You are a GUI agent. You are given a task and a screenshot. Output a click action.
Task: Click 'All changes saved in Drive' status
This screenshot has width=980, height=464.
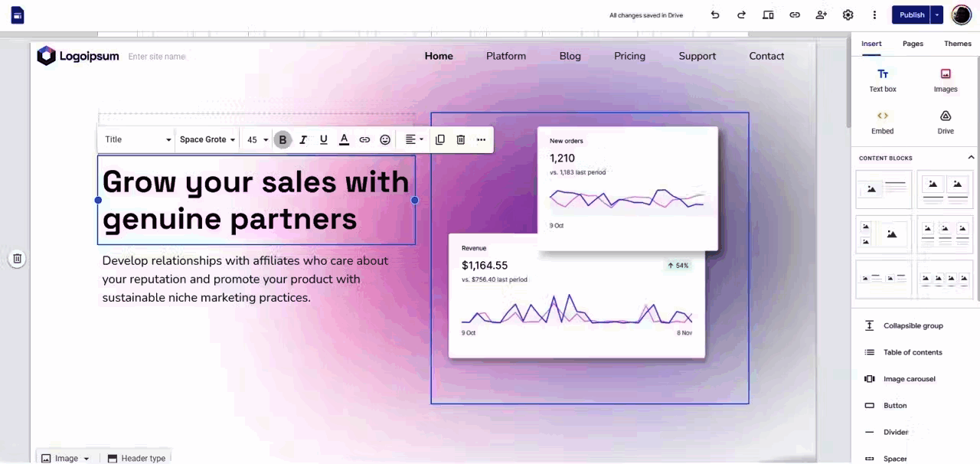click(646, 15)
